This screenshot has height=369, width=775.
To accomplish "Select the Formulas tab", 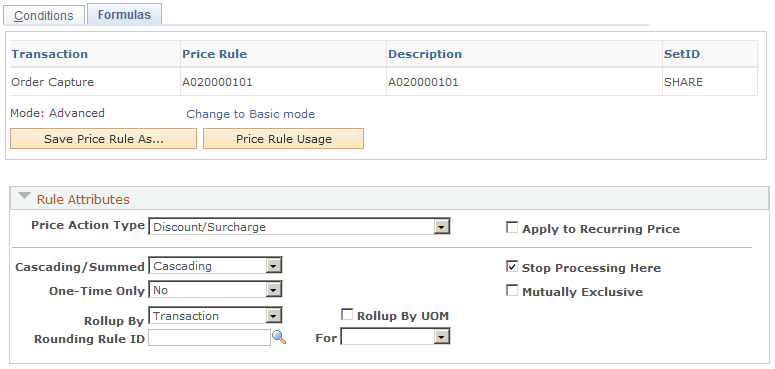I will [124, 14].
